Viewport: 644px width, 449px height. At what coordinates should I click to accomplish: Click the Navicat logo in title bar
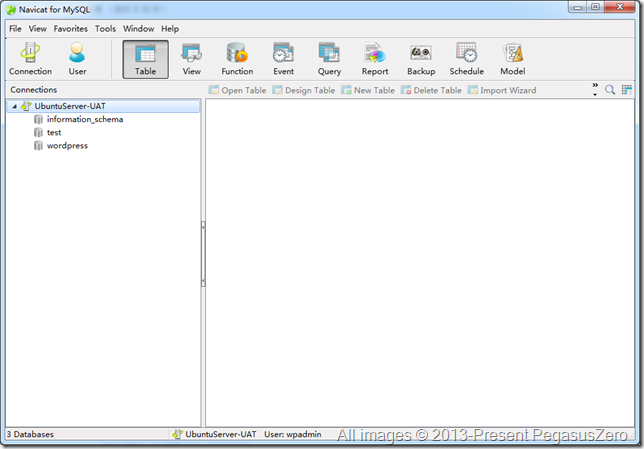[x=11, y=10]
